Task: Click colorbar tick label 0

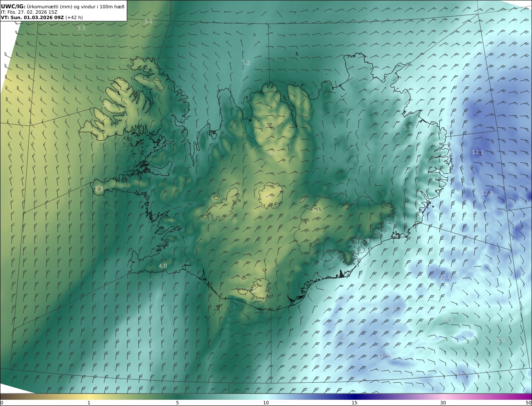Action: 2,403
